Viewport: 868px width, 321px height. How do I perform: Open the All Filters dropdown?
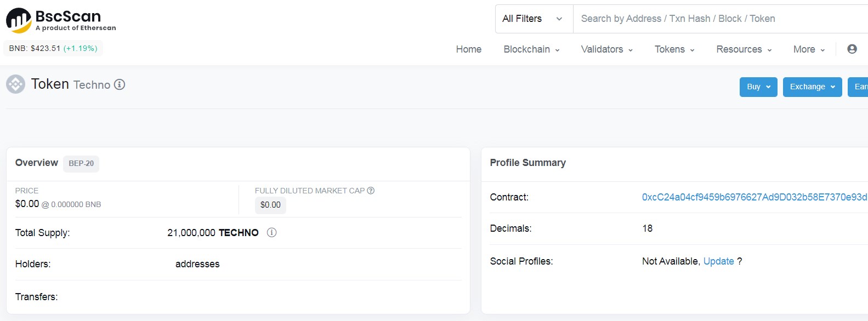[x=534, y=19]
